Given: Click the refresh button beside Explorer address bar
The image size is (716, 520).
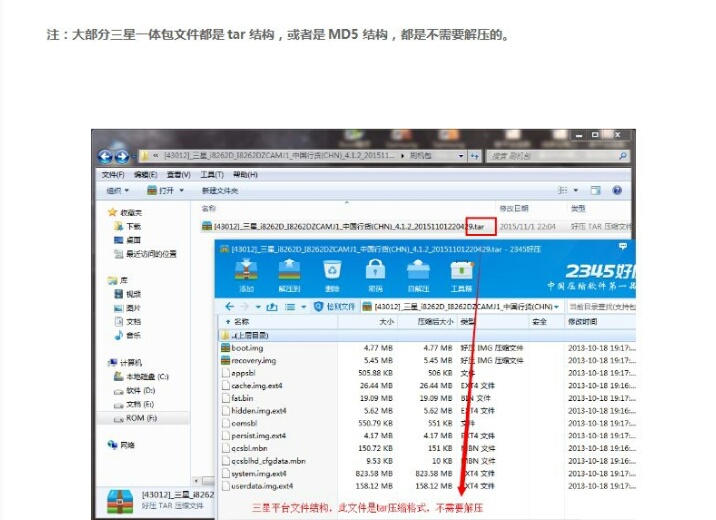Looking at the screenshot, I should click(475, 156).
